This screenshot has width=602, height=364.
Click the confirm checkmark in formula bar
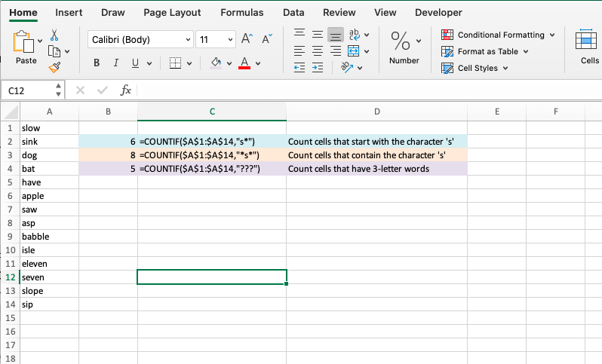point(103,90)
